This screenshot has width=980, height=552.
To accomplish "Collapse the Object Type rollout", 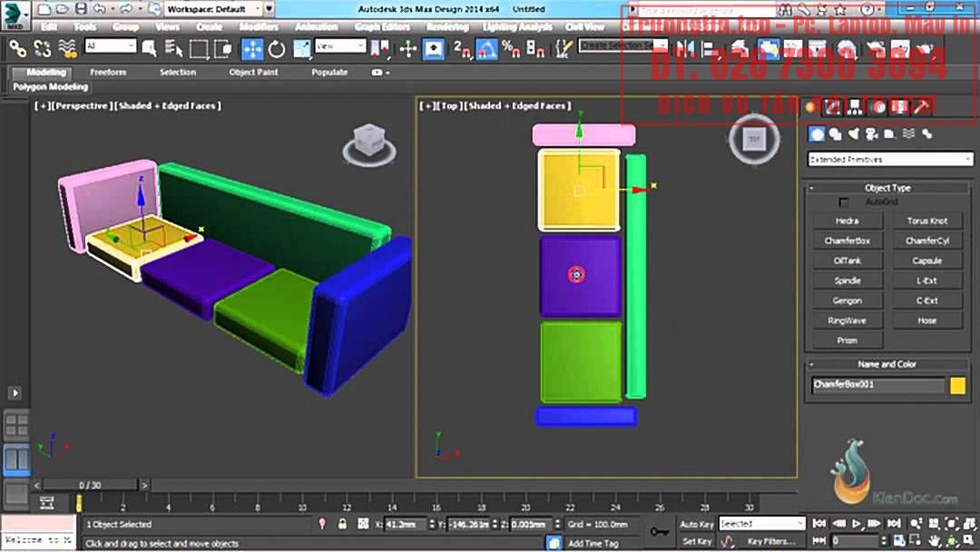I will click(x=887, y=188).
